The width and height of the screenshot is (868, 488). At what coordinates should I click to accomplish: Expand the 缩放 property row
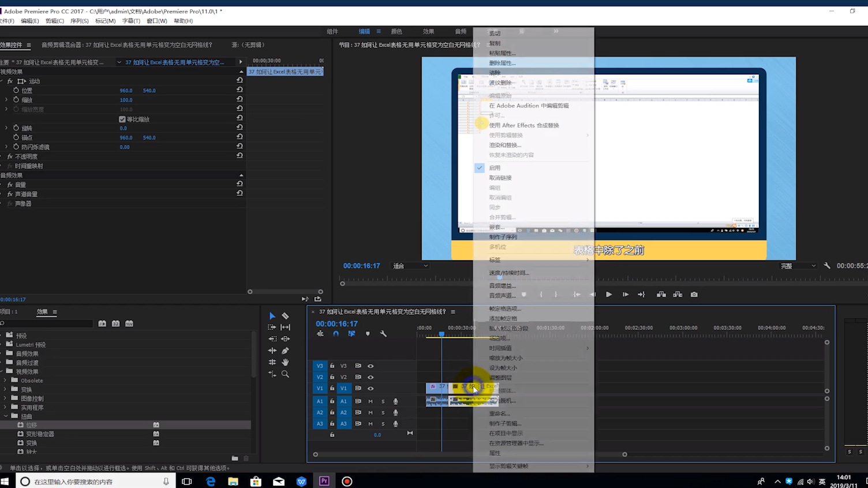click(x=6, y=100)
